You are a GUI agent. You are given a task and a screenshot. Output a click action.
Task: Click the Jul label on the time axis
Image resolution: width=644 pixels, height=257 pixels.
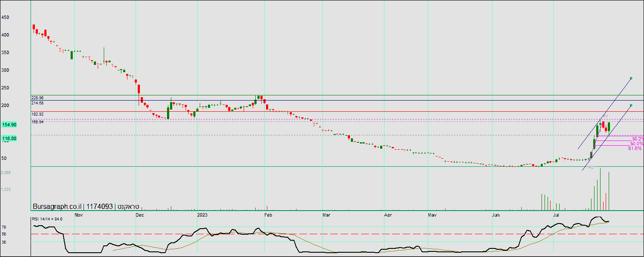(557, 214)
